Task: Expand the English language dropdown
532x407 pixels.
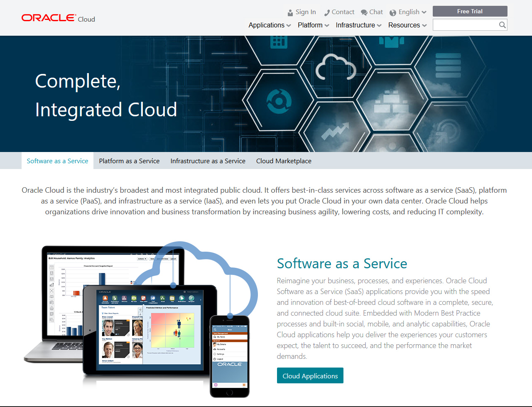Action: tap(412, 12)
